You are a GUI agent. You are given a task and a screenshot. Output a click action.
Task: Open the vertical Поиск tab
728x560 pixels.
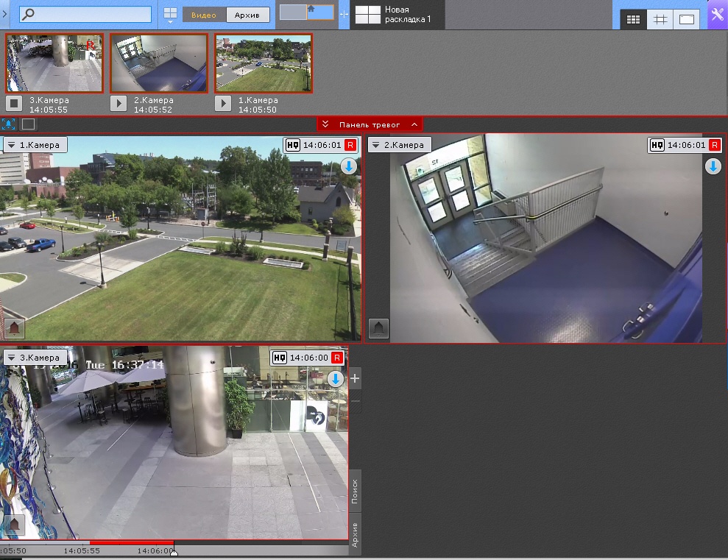coord(355,492)
